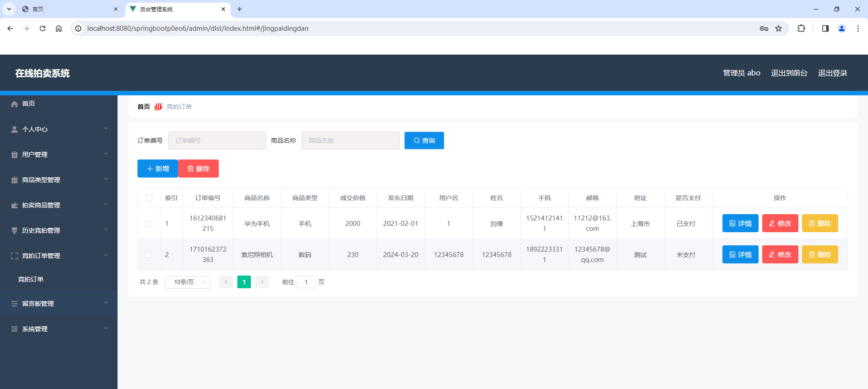Screen dimensions: 868x389
Task: Click the red breadcrumb separator icon
Action: (158, 107)
